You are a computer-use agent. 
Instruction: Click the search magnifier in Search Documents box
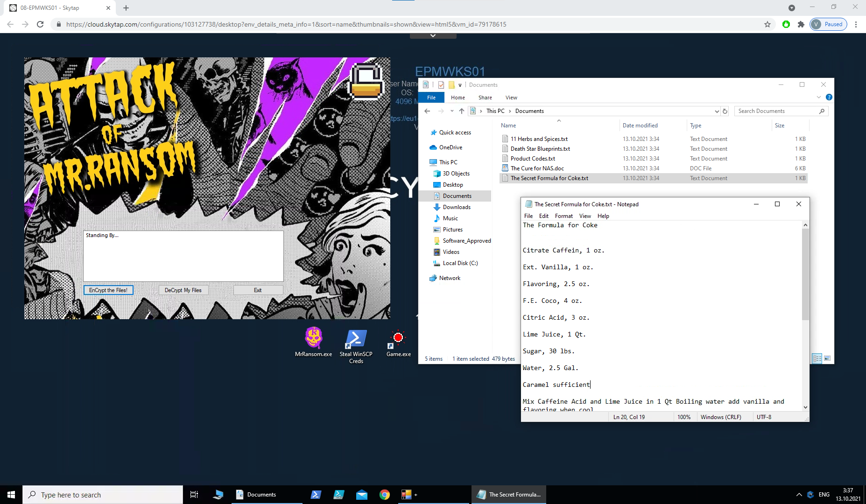822,111
